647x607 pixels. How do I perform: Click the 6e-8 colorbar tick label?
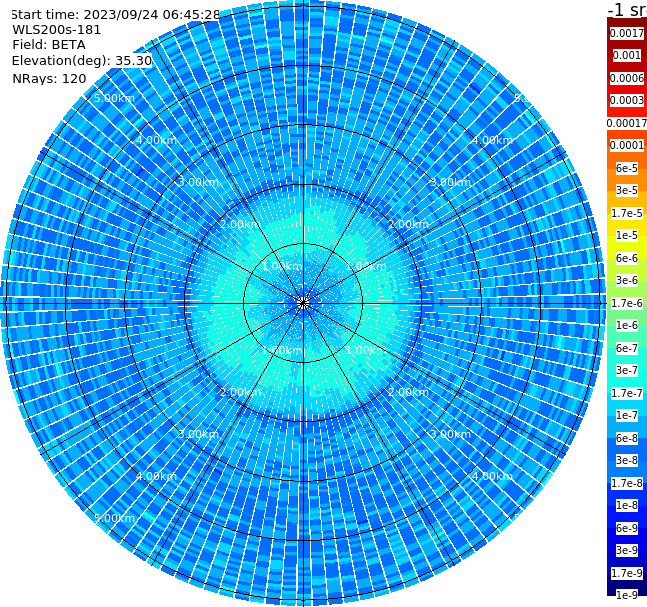coord(627,438)
